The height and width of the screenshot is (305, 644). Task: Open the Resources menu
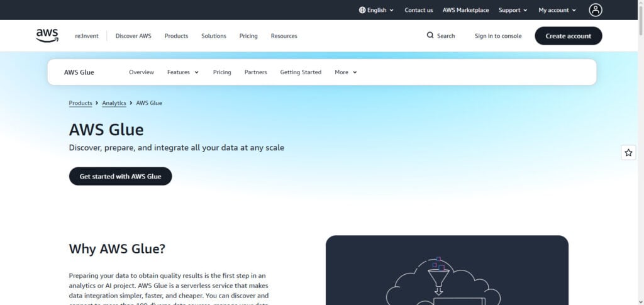pyautogui.click(x=284, y=36)
